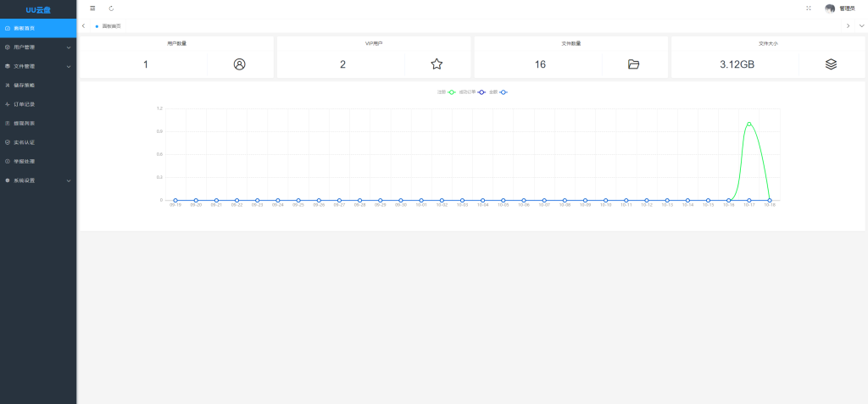Screen dimensions: 868x404
Task: Click the 1.2 label on the y-axis
Action: click(x=160, y=108)
